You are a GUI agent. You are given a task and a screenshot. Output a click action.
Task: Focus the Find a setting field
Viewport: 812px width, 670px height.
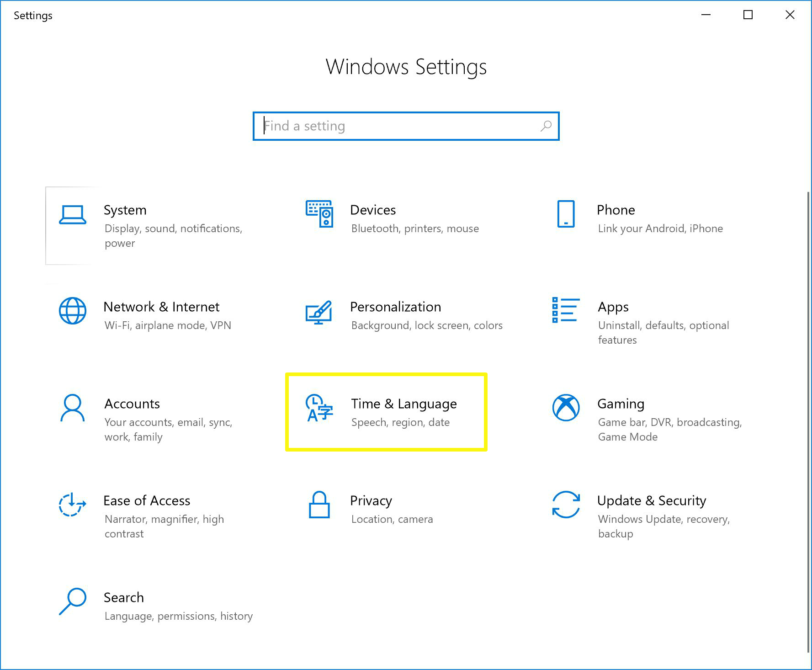406,126
